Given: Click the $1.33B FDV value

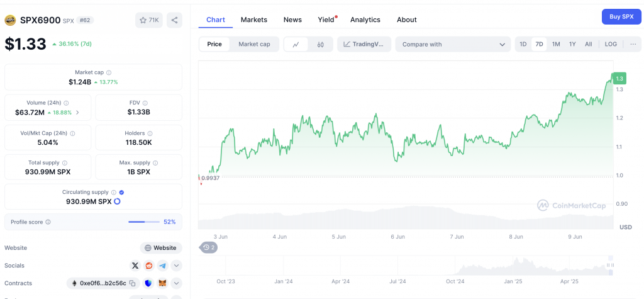Looking at the screenshot, I should 138,112.
